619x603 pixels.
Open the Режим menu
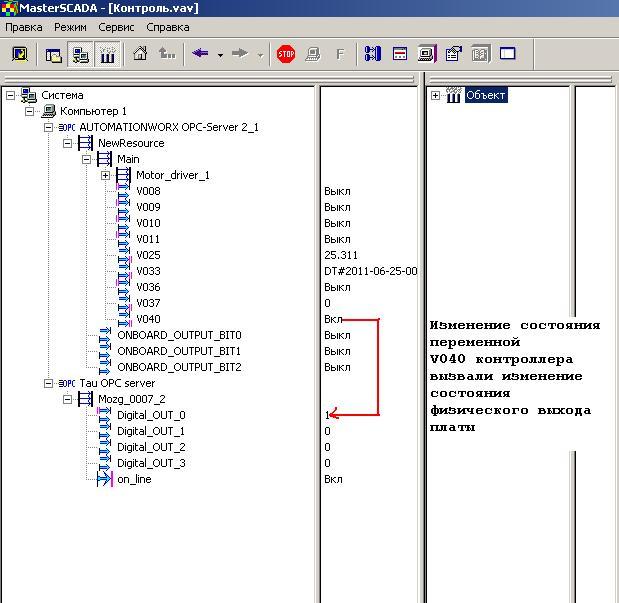coord(70,27)
